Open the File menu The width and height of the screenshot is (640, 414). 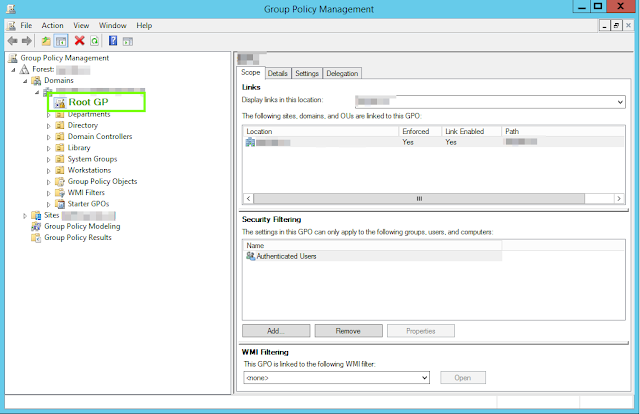click(x=26, y=26)
